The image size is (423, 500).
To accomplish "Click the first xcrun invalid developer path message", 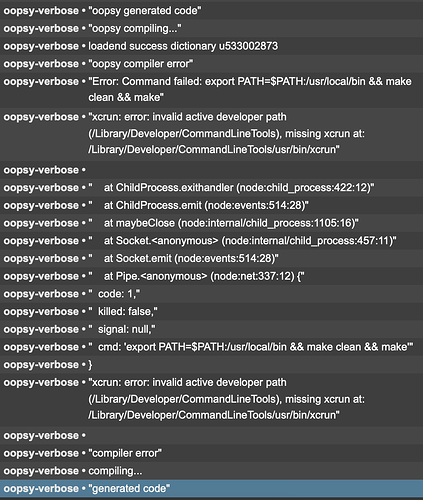I will (211, 133).
